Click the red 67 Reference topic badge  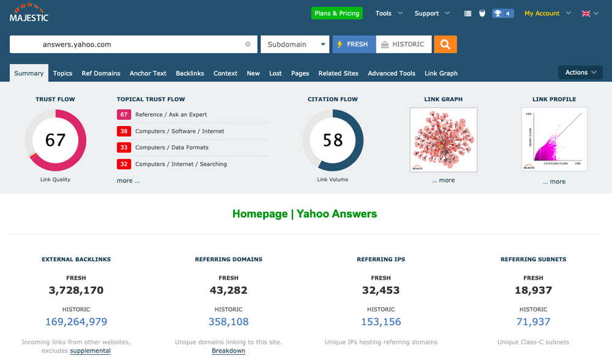[x=124, y=114]
